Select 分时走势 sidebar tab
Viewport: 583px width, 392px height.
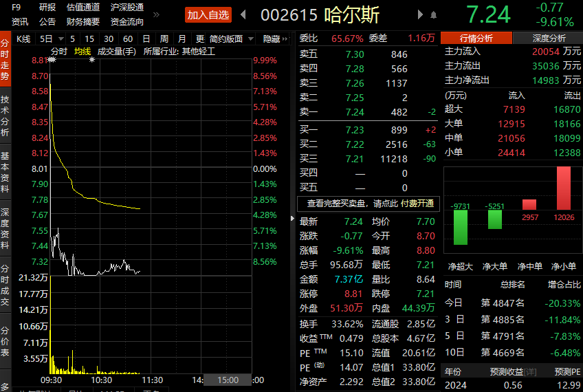click(5, 60)
